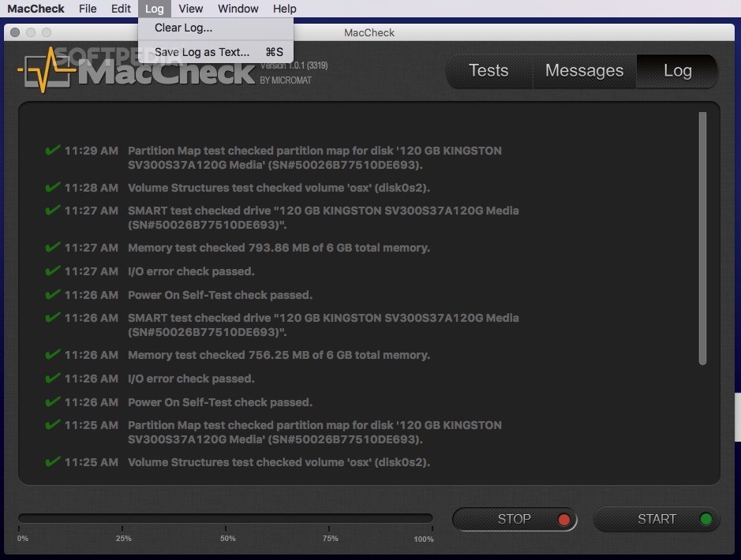Open the MacCheck application menu
This screenshot has width=741, height=560.
[x=36, y=9]
